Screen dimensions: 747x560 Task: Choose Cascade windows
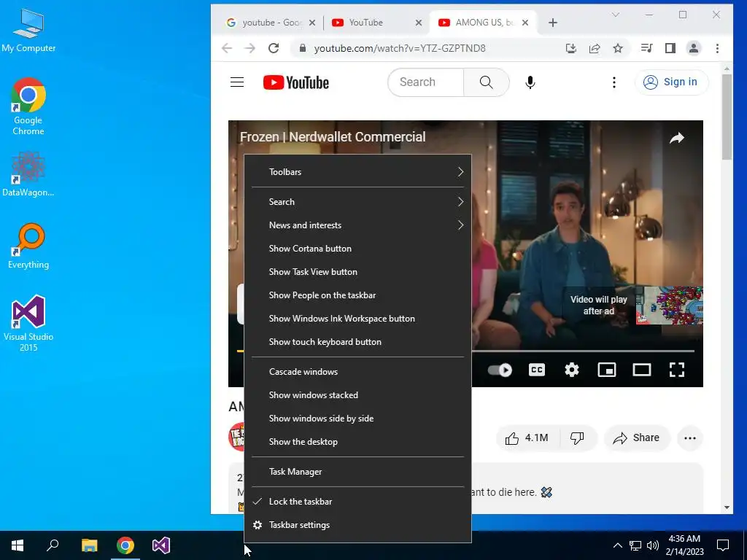tap(357, 372)
